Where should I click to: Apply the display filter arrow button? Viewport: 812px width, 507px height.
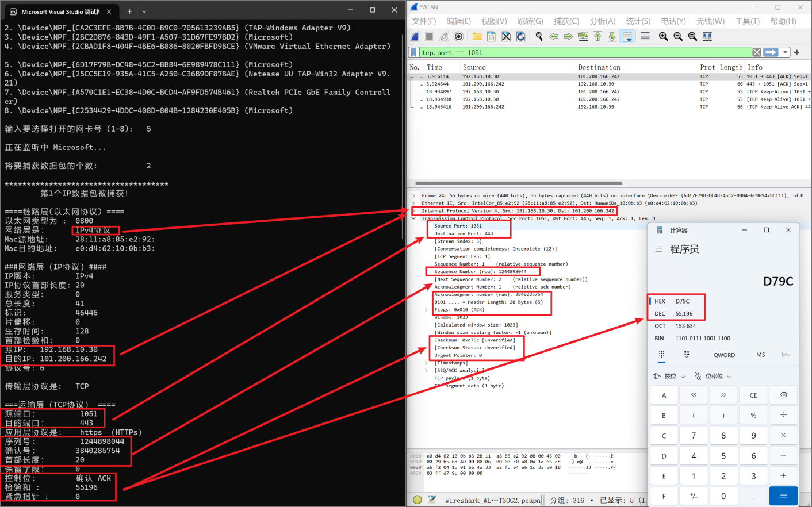coord(771,52)
